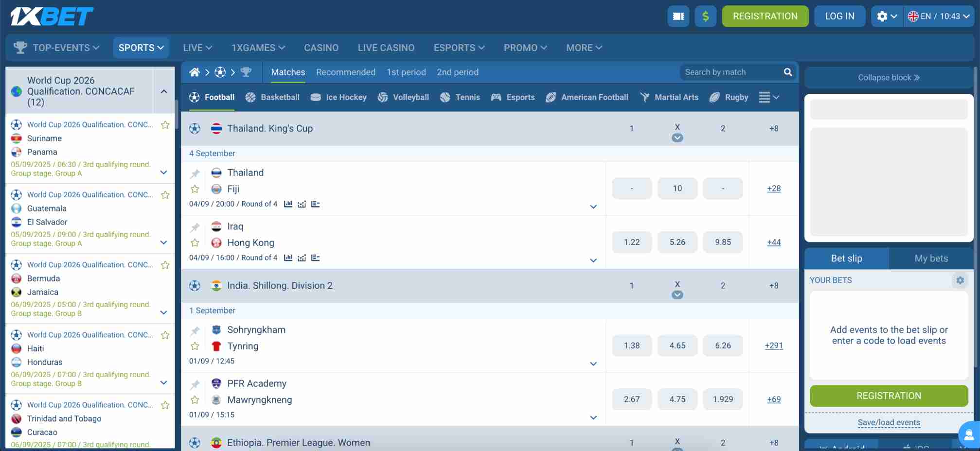
Task: Select Volleyball sport filter
Action: pos(403,97)
